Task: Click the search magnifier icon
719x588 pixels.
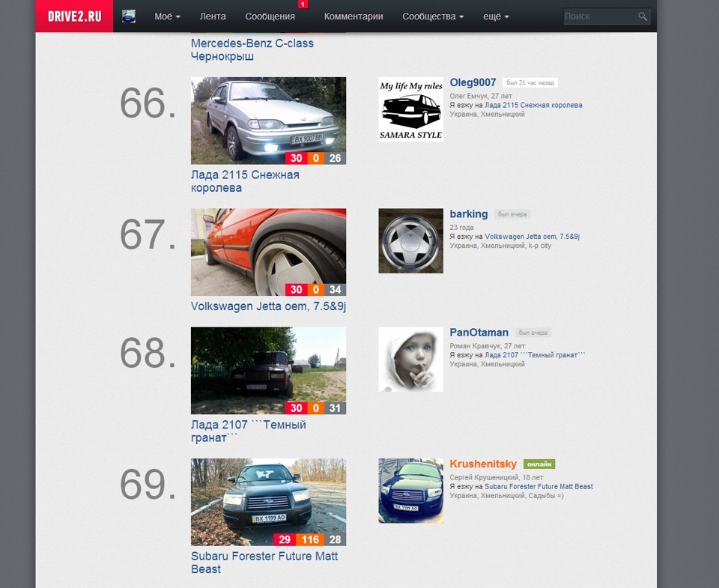Action: tap(643, 16)
